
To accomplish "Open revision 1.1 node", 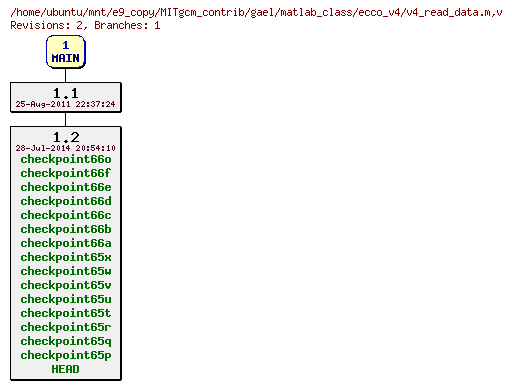I will 66,97.
